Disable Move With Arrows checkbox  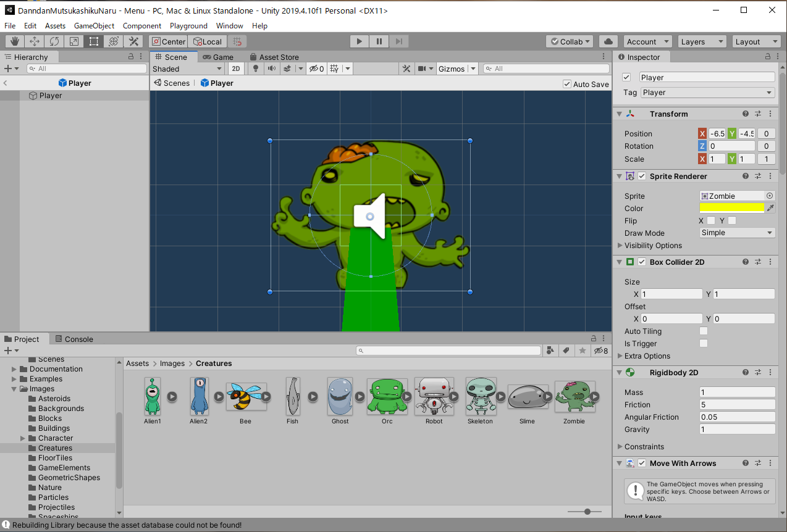coord(642,463)
